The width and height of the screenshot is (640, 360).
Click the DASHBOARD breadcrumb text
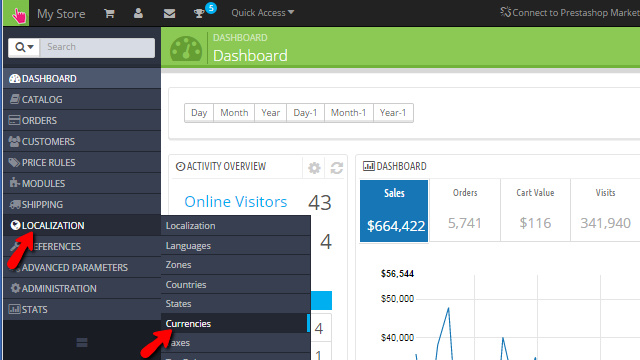[240, 38]
